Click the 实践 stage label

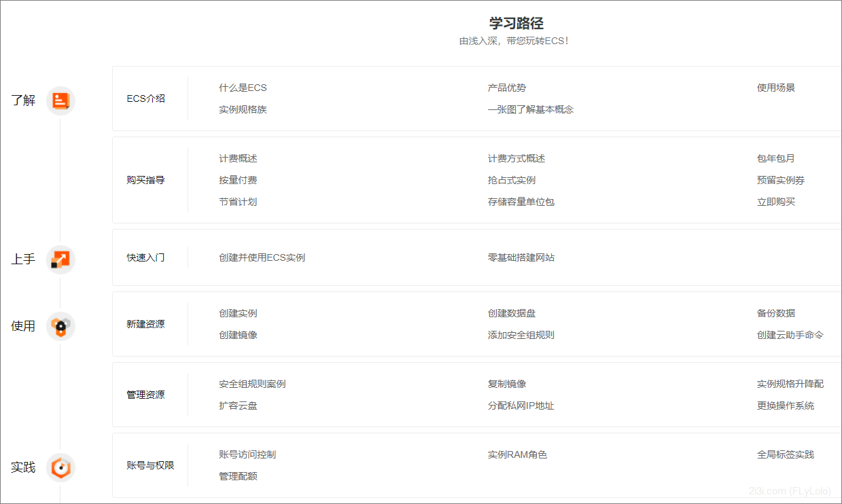pos(23,467)
